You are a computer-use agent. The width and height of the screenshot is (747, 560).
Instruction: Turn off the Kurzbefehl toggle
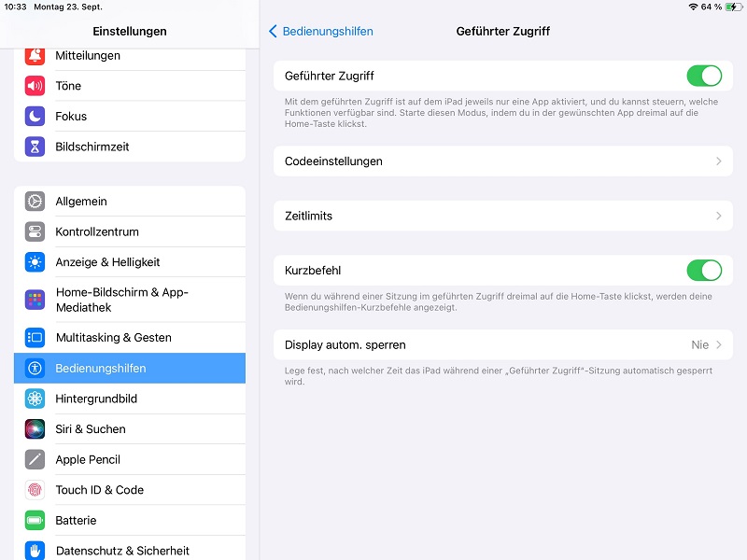(704, 271)
